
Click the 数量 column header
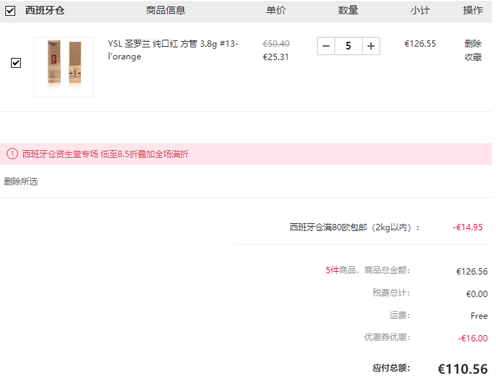pos(348,10)
